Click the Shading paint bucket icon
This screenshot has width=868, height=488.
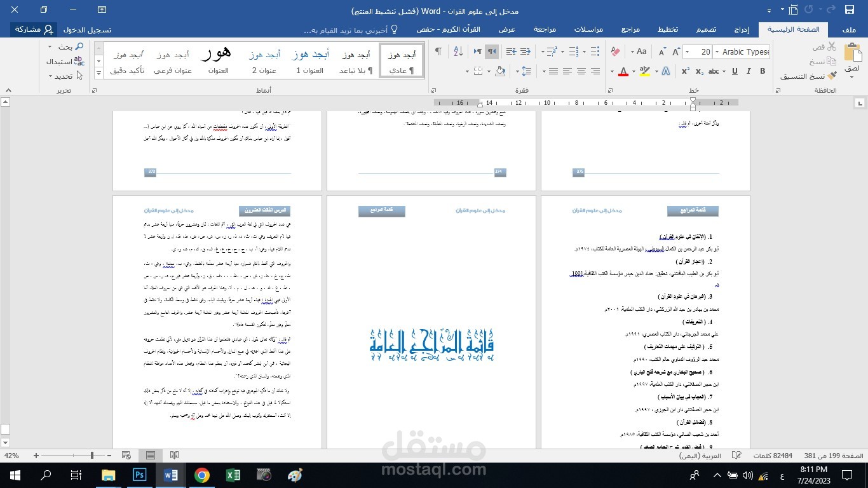click(x=500, y=71)
